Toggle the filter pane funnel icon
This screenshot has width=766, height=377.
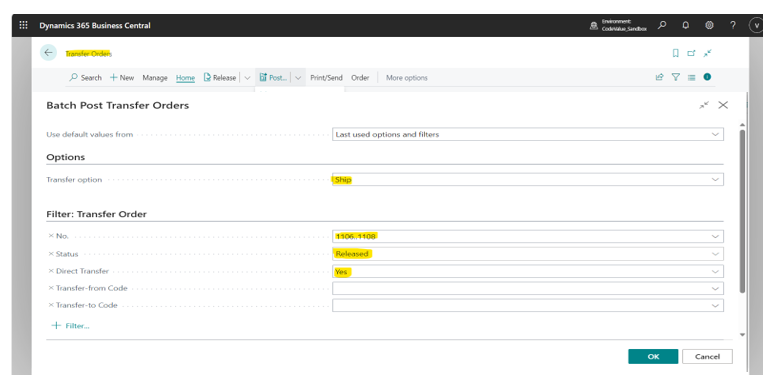pos(676,77)
